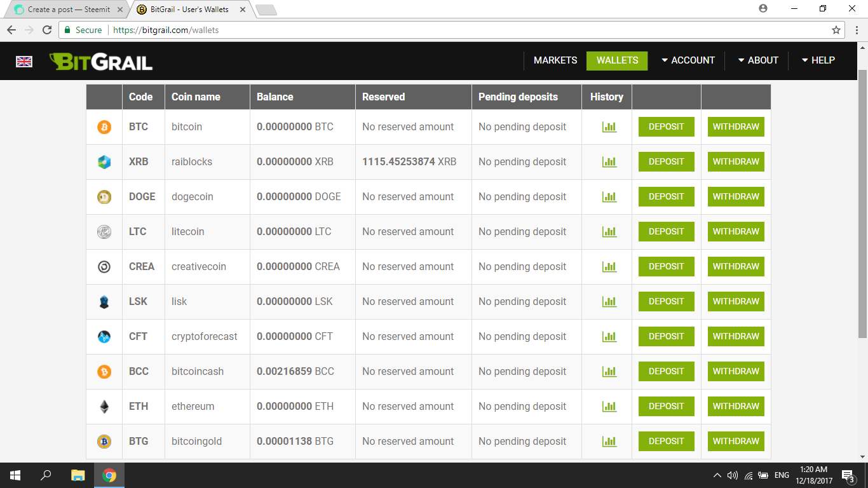Viewport: 868px width, 488px height.
Task: Click DEPOSIT for BTC
Action: click(x=666, y=126)
